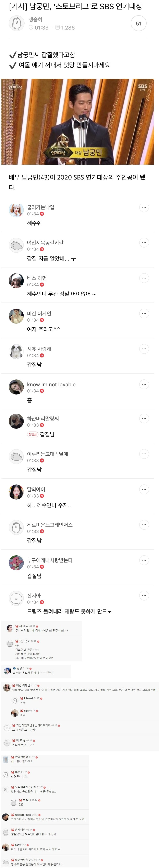Open more options for 여진시목공갈키갈's comment
159x868 pixels.
[144, 243]
